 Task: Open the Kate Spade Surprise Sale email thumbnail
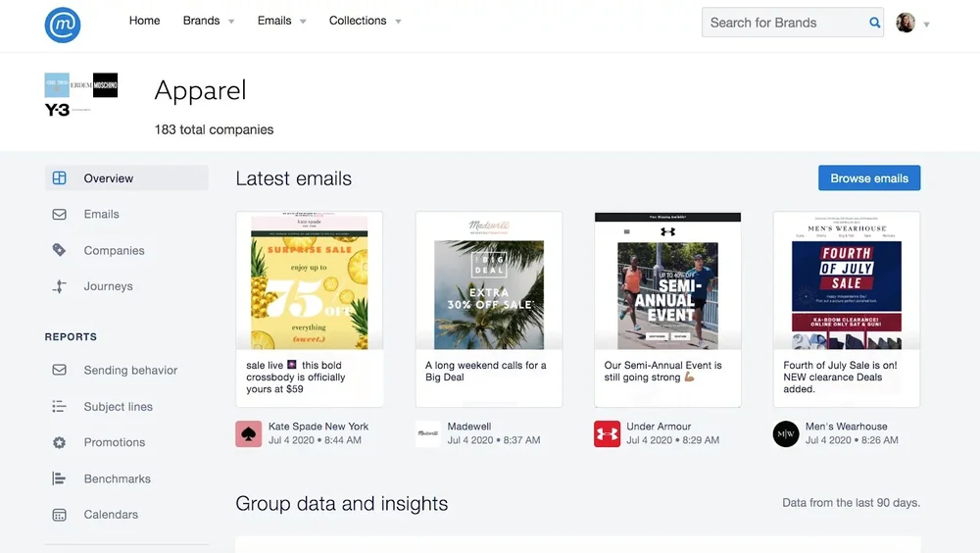click(310, 280)
